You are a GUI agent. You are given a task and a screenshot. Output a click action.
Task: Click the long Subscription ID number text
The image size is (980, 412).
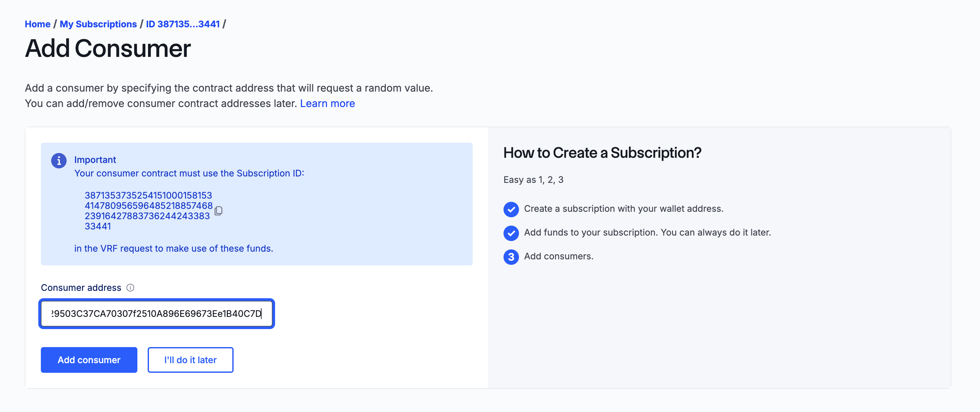pyautogui.click(x=148, y=210)
